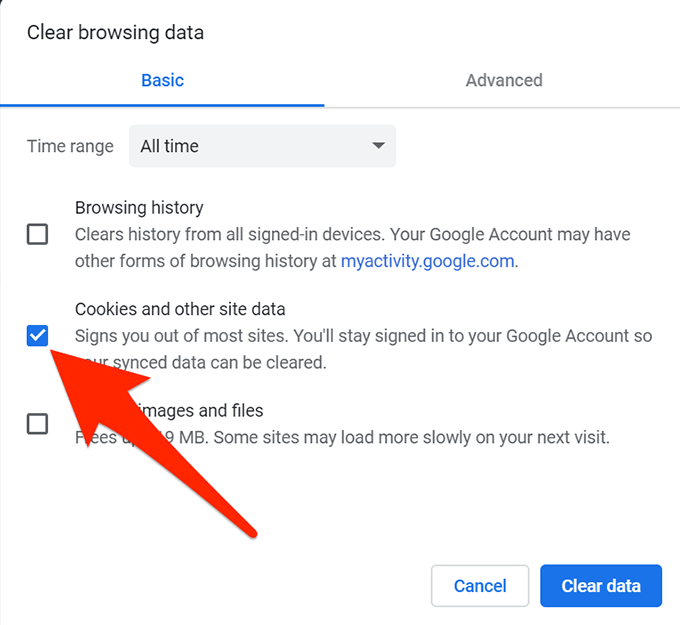Click the 'Time range' label

click(x=70, y=146)
